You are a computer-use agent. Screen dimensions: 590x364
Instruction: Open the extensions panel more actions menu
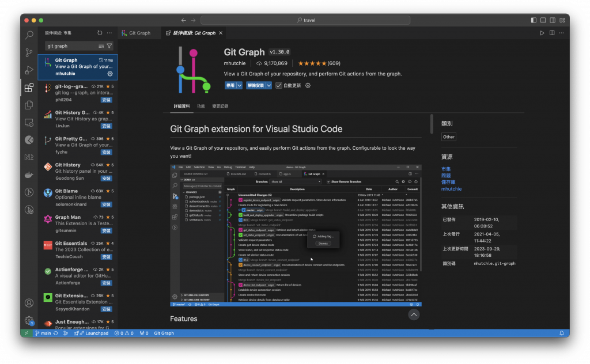pos(109,33)
